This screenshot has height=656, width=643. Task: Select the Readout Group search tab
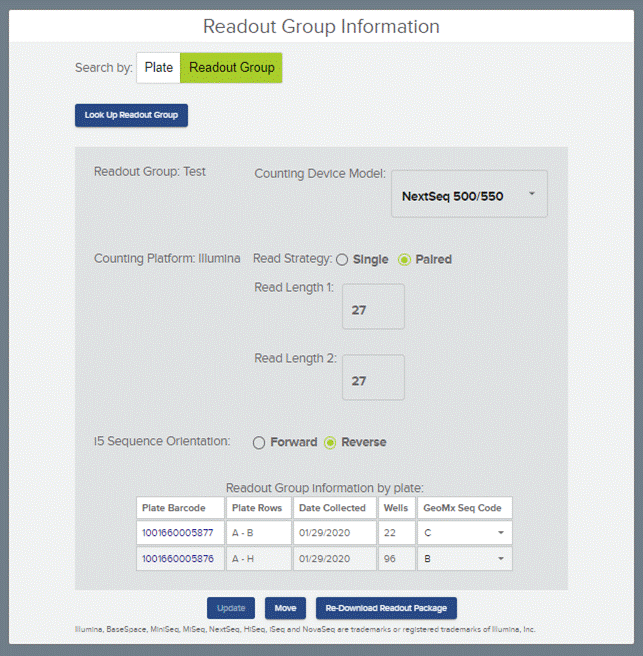231,68
